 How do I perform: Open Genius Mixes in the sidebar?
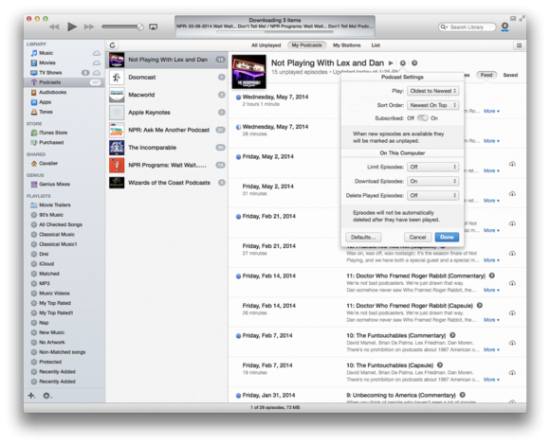pyautogui.click(x=64, y=184)
